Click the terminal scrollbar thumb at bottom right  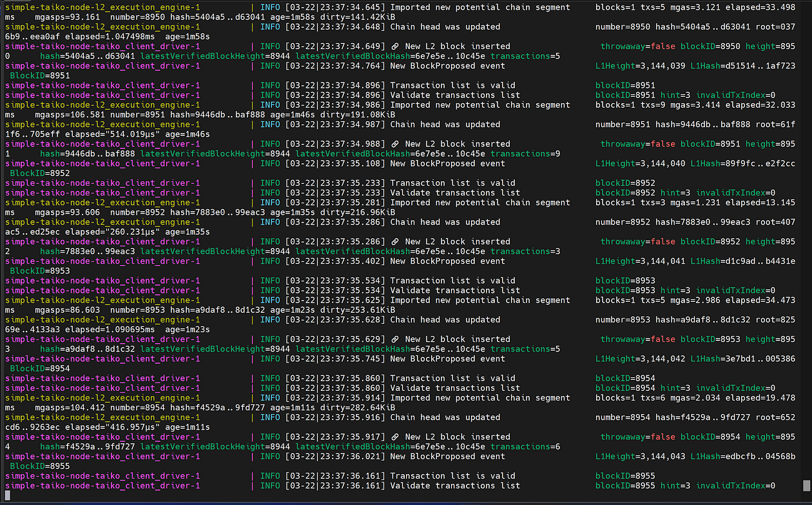tap(806, 486)
